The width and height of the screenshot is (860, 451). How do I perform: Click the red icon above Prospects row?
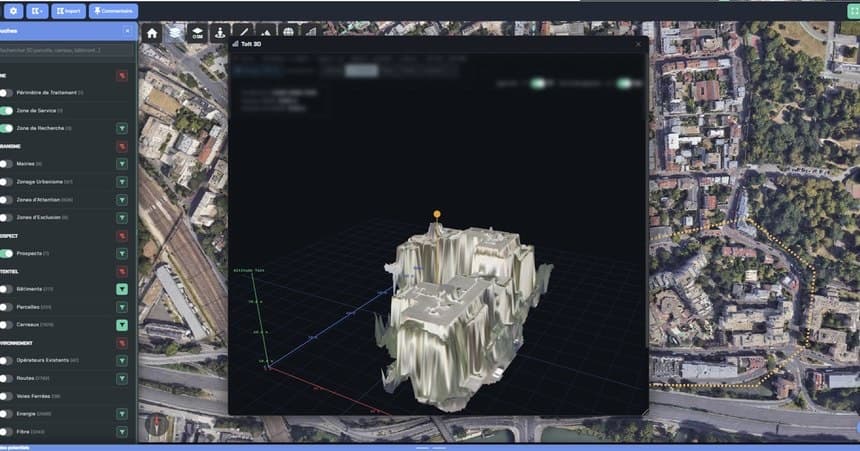(x=122, y=236)
